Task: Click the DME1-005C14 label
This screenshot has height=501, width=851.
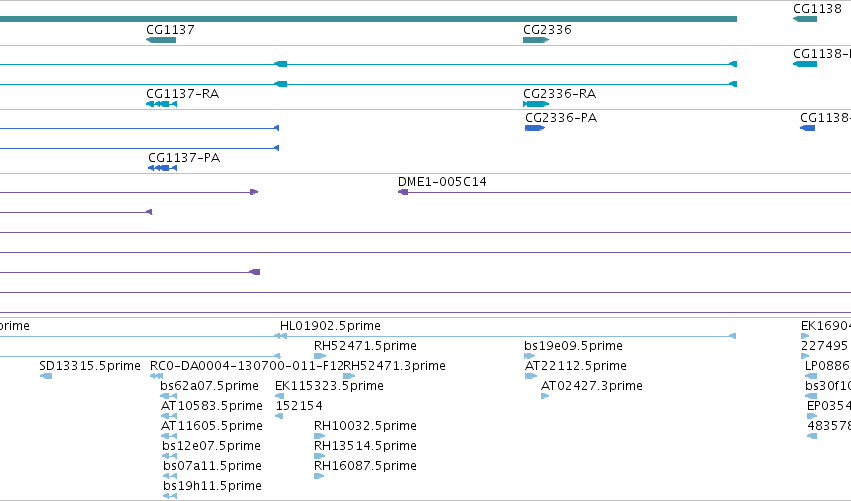Action: tap(442, 182)
